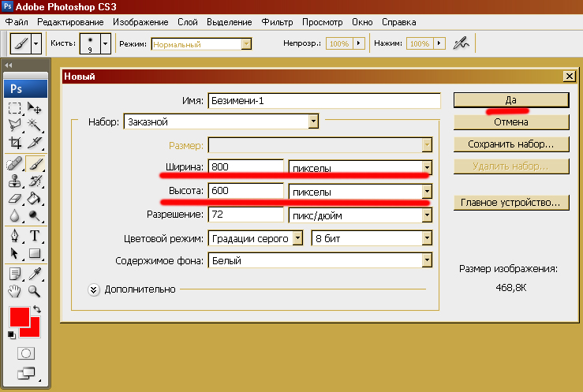Select the Rectangular Marquee tool
This screenshot has height=392, width=583.
[x=15, y=108]
